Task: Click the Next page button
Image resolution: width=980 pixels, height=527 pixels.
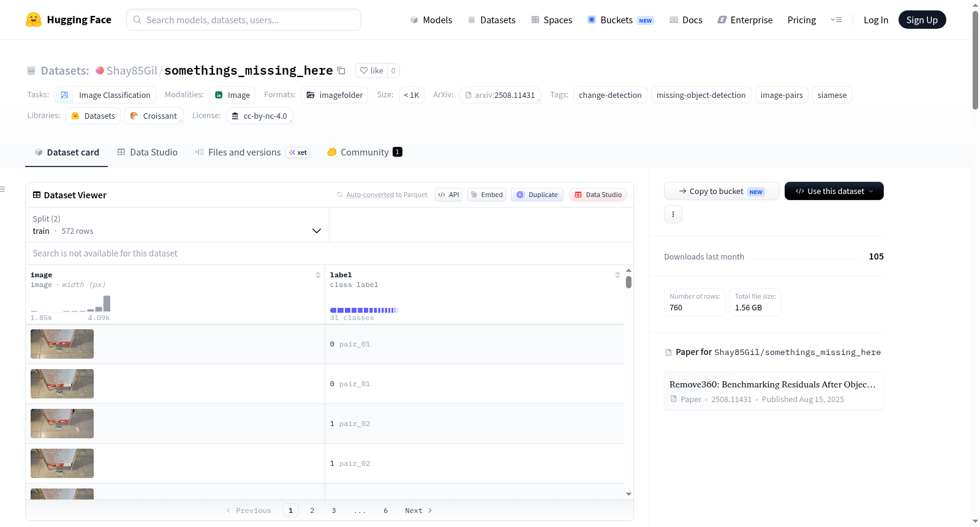Action: click(418, 510)
